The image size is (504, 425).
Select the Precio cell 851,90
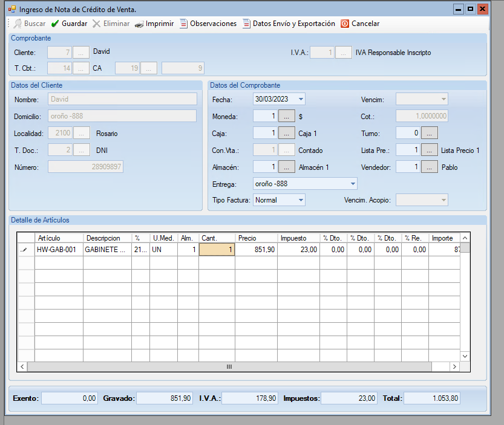(x=256, y=250)
